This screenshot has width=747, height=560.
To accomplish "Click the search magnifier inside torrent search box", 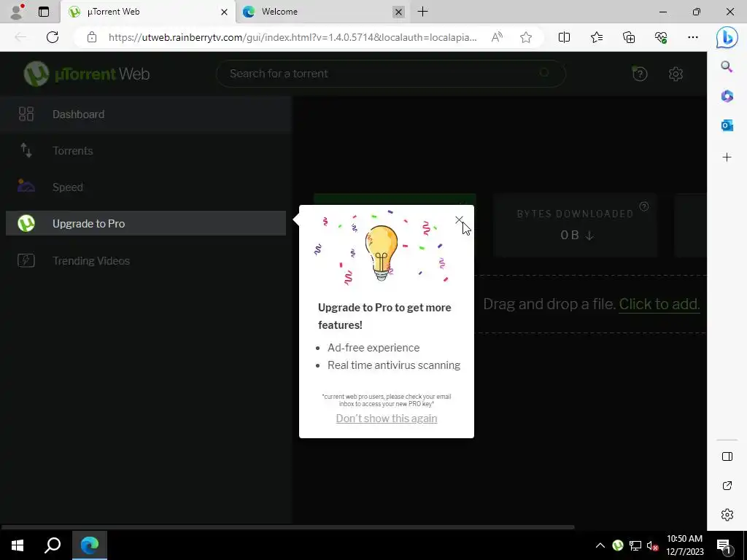I will coord(544,73).
